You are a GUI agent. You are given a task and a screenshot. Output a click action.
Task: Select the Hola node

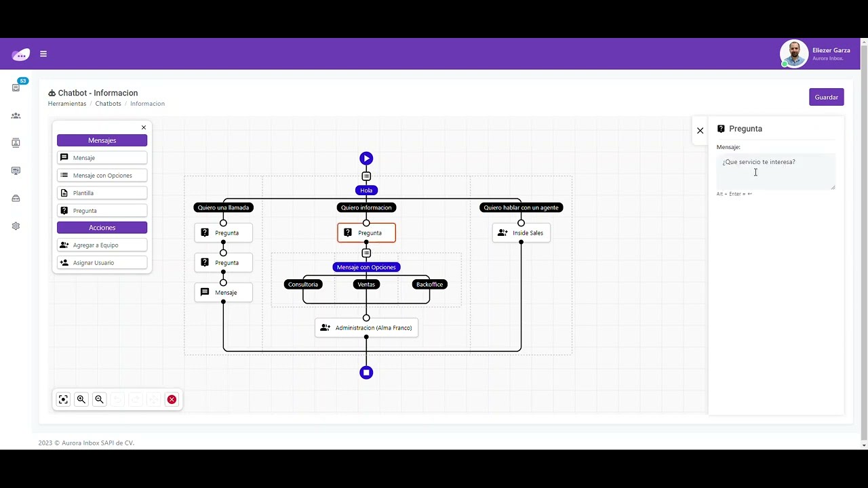(x=366, y=190)
